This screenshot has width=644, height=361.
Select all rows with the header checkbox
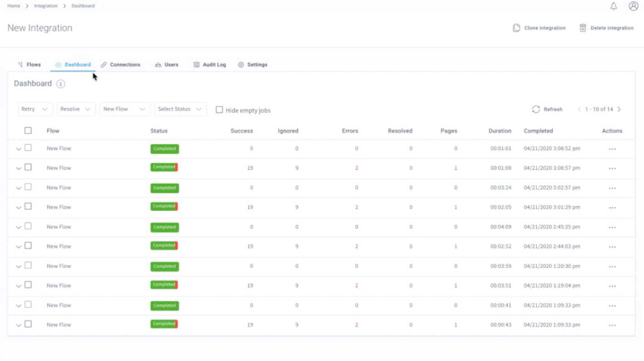click(28, 130)
